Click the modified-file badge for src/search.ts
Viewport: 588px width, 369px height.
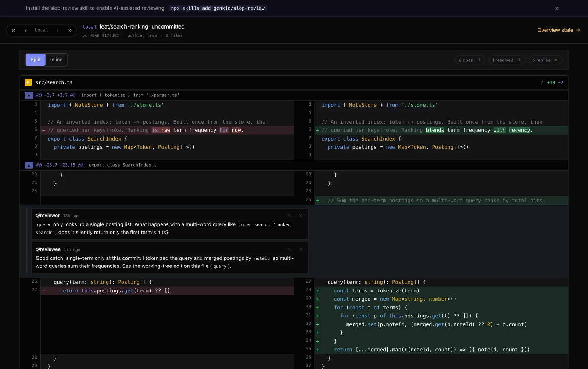(x=28, y=82)
